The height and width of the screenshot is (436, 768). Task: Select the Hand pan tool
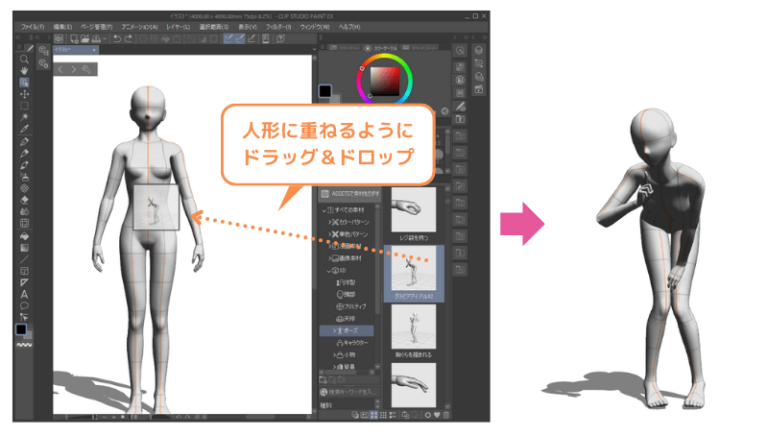pyautogui.click(x=25, y=70)
